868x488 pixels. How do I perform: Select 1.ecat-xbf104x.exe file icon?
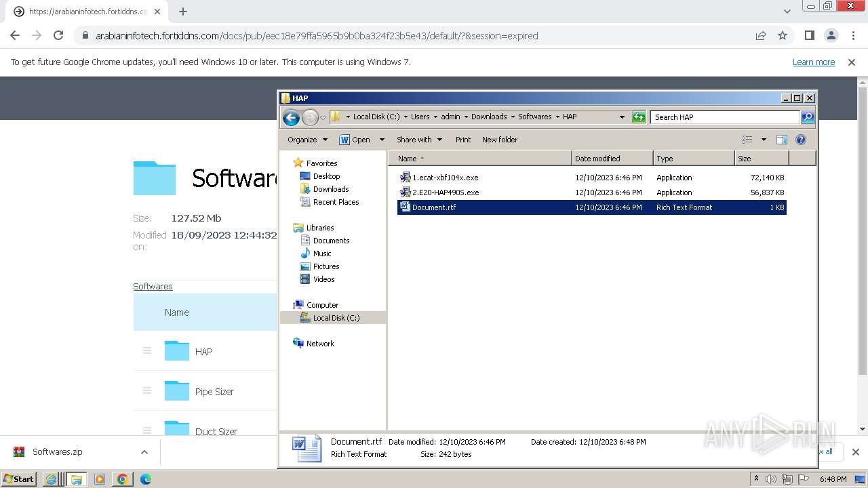(405, 178)
